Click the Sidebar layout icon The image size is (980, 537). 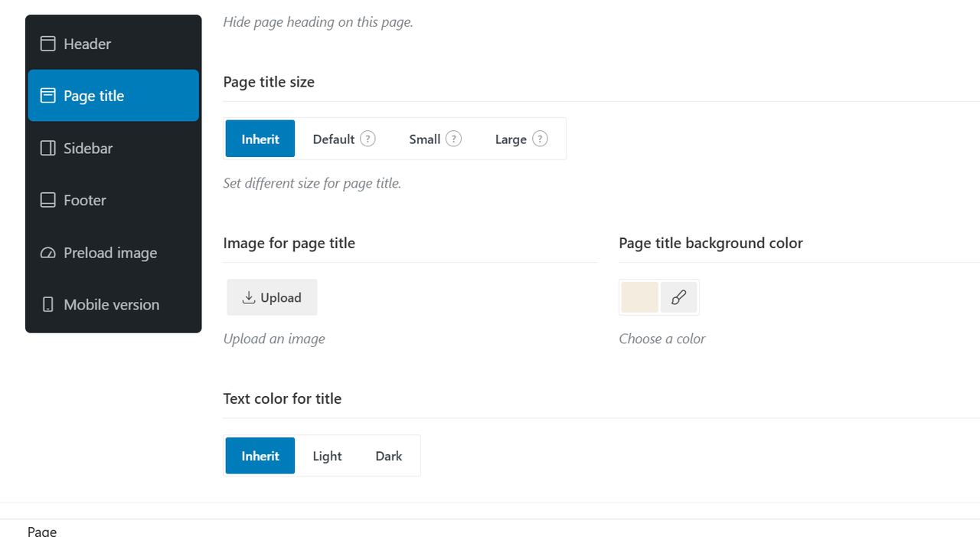tap(47, 148)
